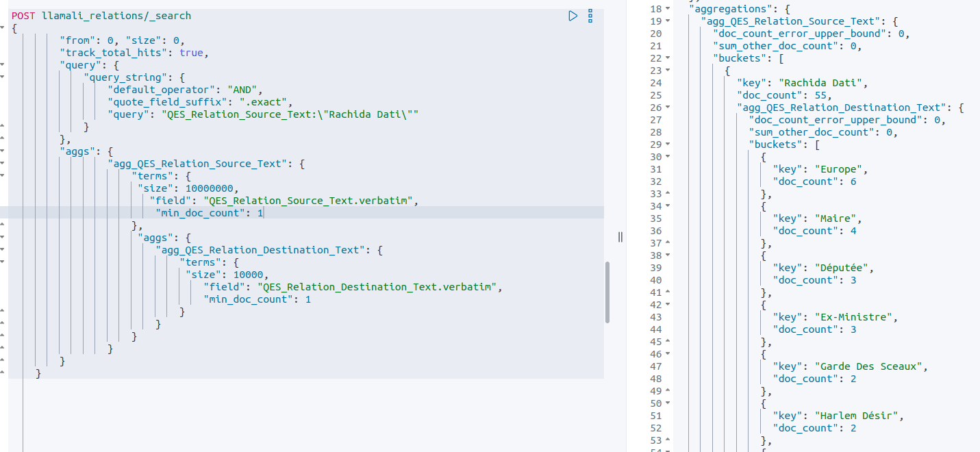Screen dimensions: 980x452
Task: Click the pane split divider handle
Action: click(620, 236)
